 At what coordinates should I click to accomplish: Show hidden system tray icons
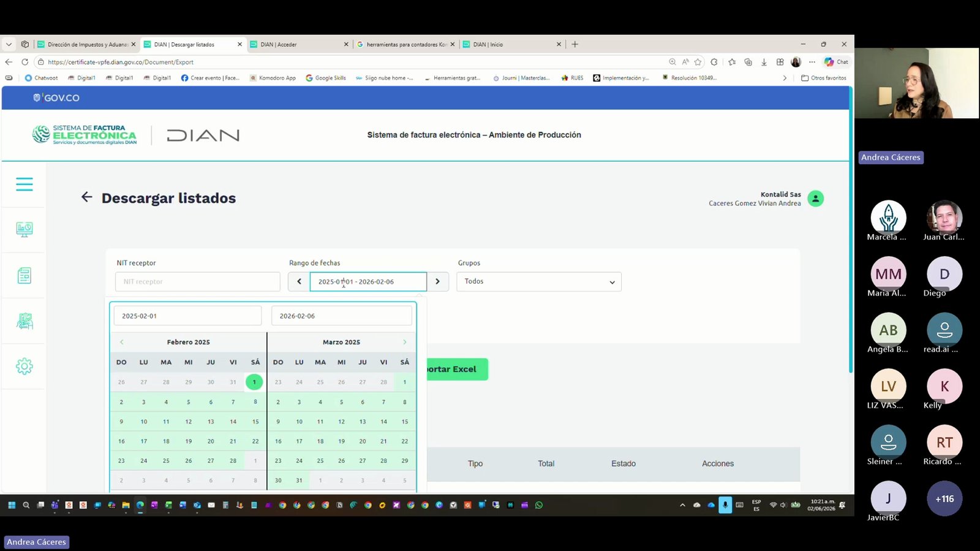tap(682, 505)
